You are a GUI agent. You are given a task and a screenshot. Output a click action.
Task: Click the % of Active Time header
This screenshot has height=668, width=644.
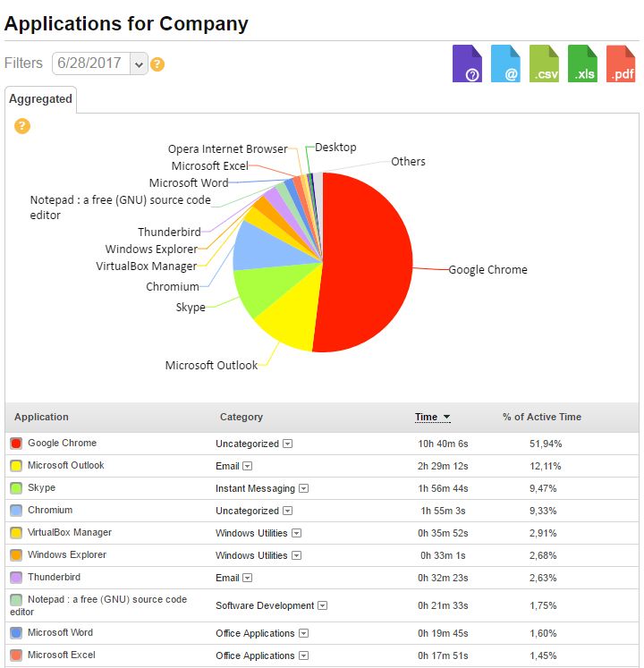tap(541, 417)
